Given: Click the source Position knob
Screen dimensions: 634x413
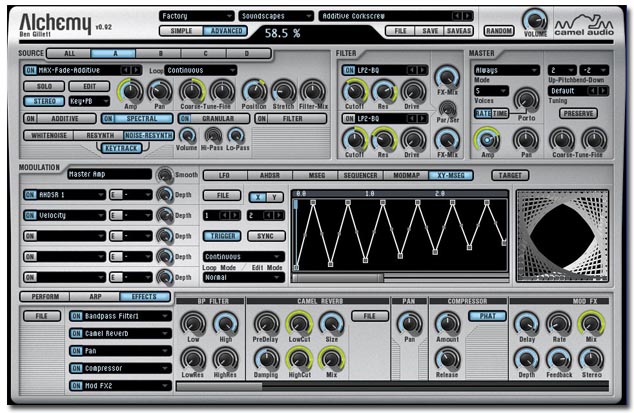Looking at the screenshot, I should coord(254,91).
